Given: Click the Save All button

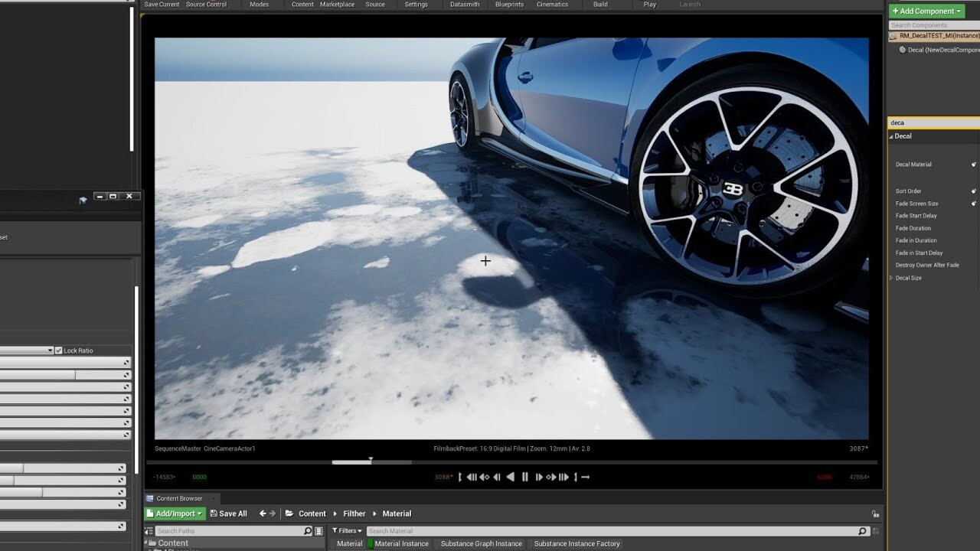Looking at the screenshot, I should [x=228, y=513].
